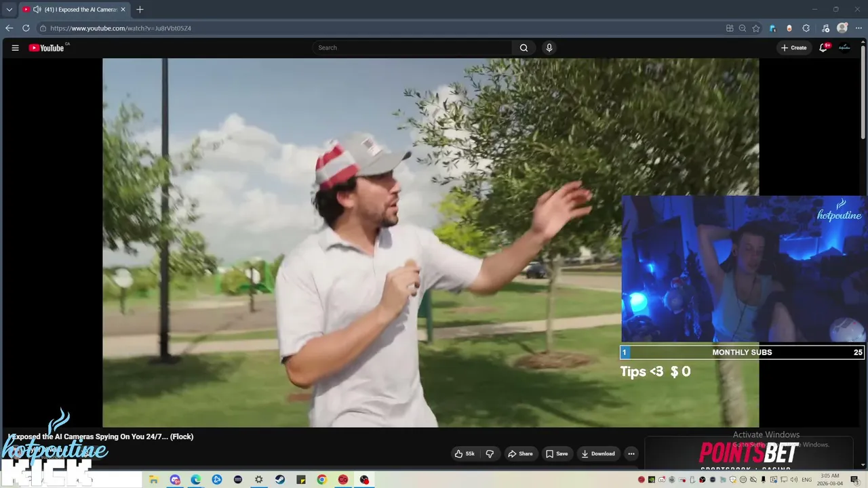
Task: Open the browser settings and more menu
Action: pyautogui.click(x=859, y=28)
